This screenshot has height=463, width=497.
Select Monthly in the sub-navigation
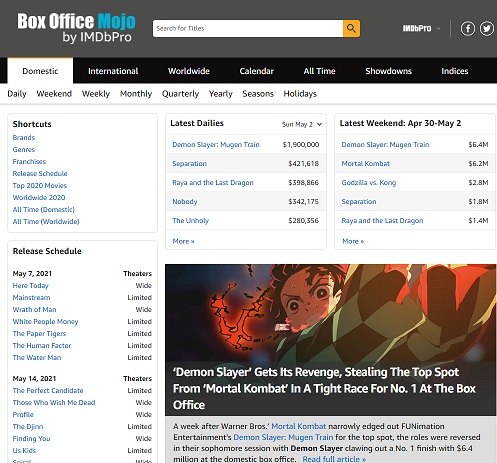[x=136, y=94]
